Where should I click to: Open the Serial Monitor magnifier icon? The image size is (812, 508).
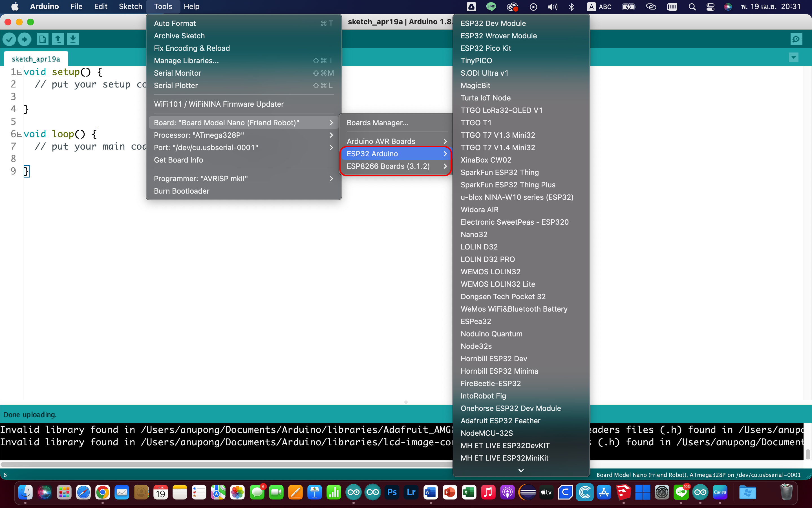(796, 39)
